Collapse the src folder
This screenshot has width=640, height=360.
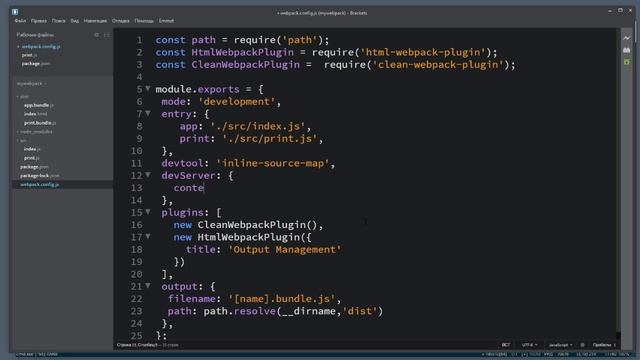[22, 140]
